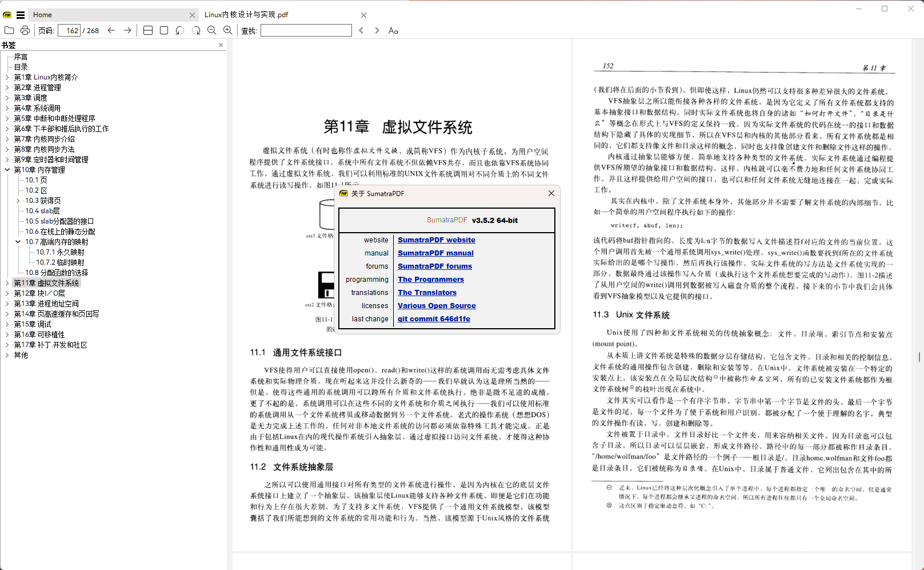Select the facing pages view icon
The image size is (924, 570).
[x=148, y=30]
